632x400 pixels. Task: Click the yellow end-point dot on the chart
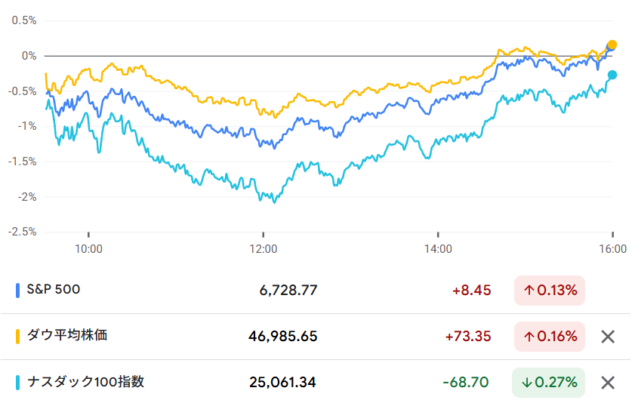pyautogui.click(x=612, y=45)
